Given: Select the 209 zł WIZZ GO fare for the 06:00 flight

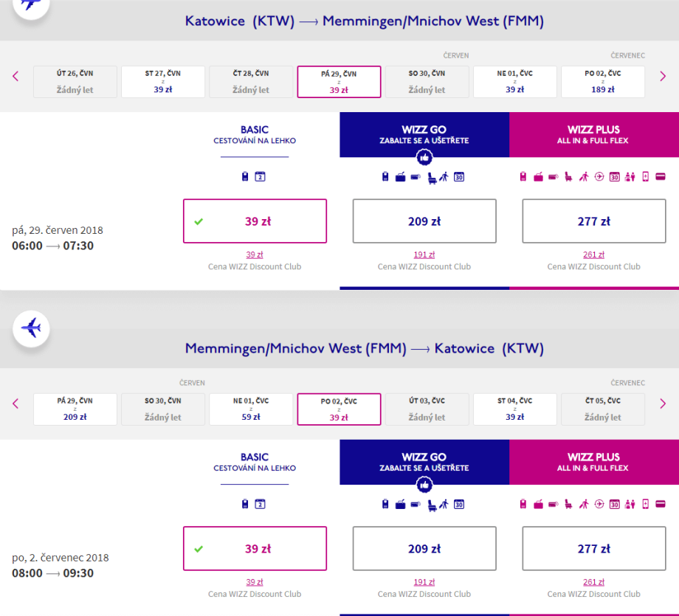Looking at the screenshot, I should 424,221.
